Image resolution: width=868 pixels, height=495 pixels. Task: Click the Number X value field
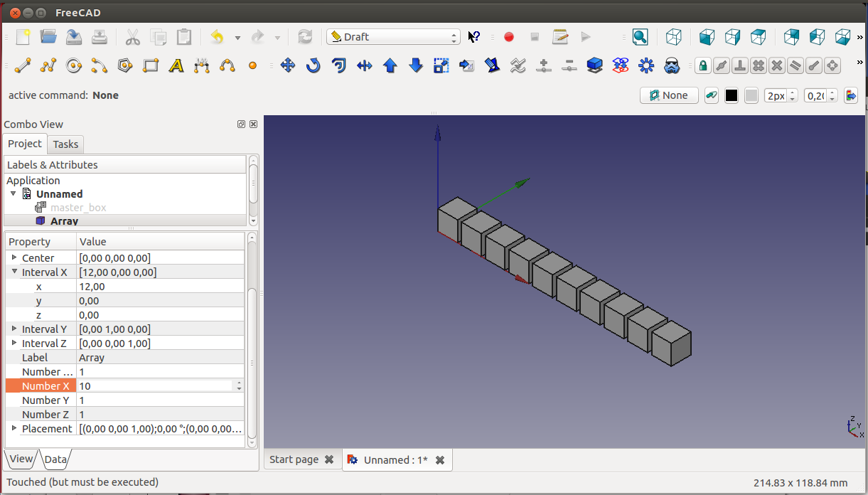pos(155,385)
